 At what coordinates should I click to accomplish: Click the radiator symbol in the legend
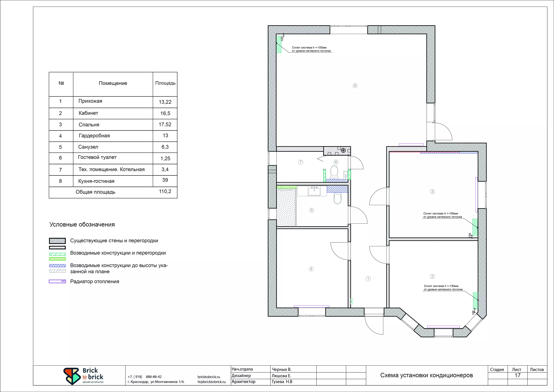coord(57,281)
